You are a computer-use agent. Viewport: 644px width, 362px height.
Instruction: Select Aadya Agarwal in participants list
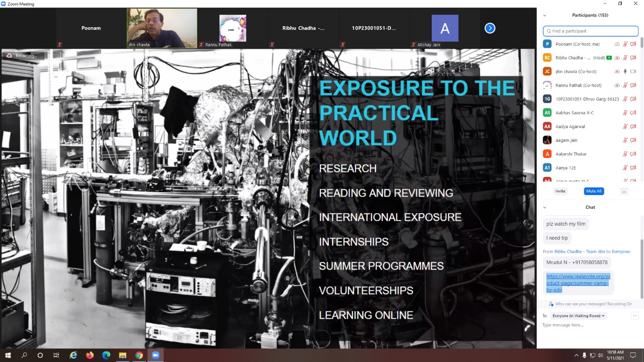[590, 126]
